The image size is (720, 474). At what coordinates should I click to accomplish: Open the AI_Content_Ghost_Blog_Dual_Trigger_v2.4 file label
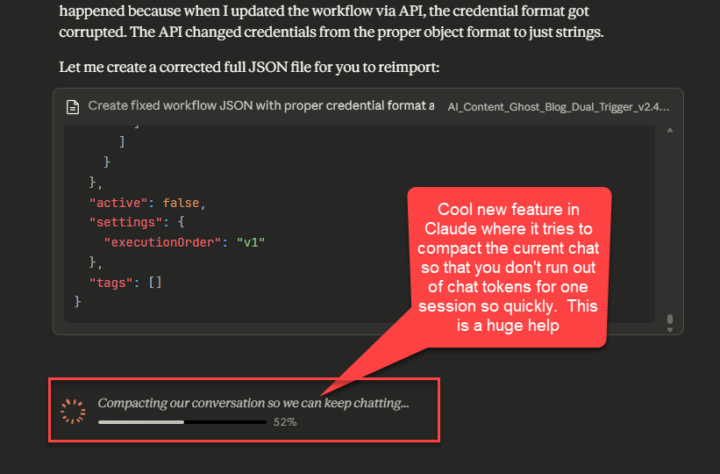(x=558, y=106)
